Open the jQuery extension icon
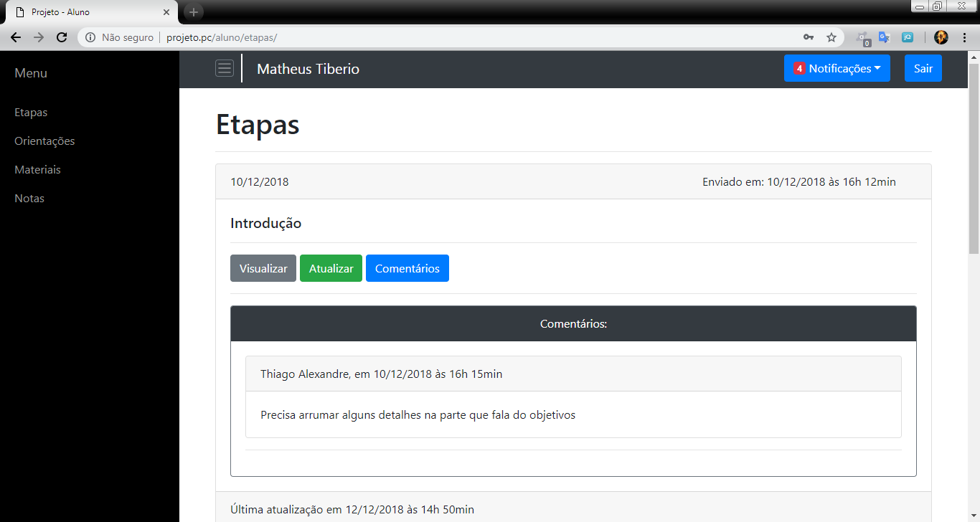 coord(908,37)
